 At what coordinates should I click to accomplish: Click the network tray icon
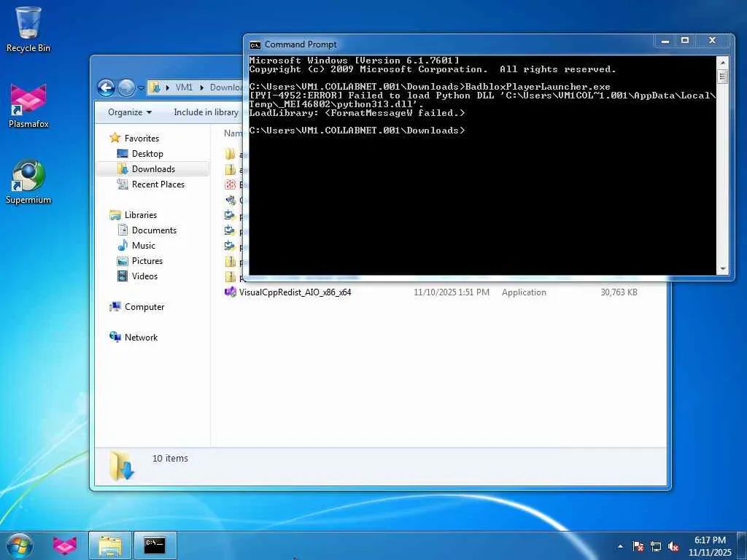coord(656,546)
